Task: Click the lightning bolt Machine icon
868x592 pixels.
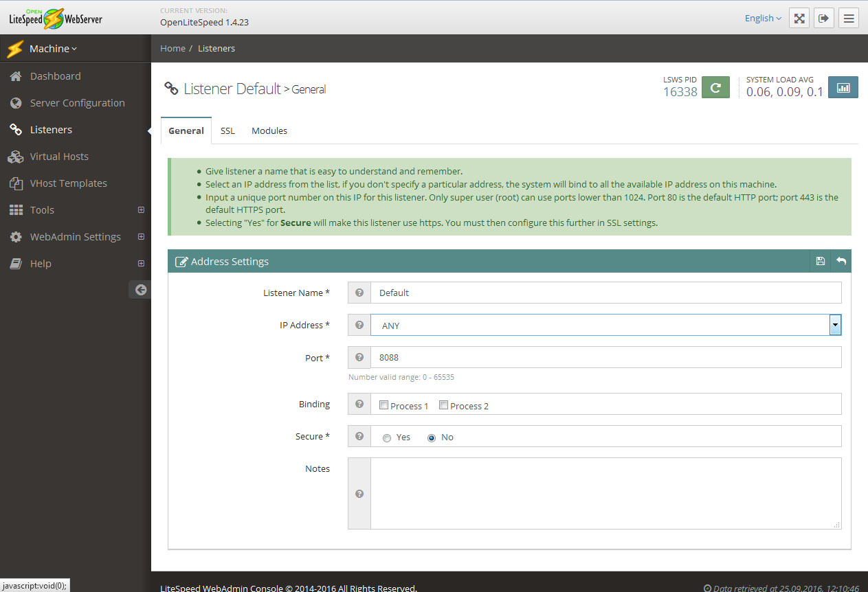Action: click(15, 49)
